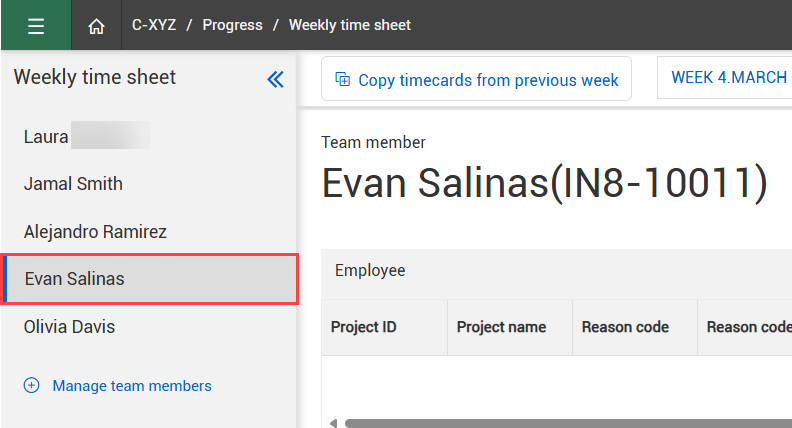Open the hamburger navigation menu
The height and width of the screenshot is (428, 792).
tap(36, 25)
